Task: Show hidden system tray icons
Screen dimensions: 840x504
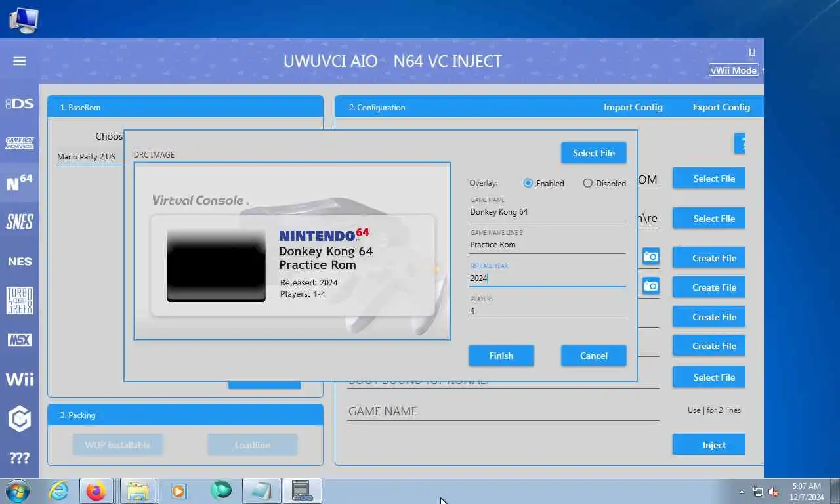Action: click(742, 492)
